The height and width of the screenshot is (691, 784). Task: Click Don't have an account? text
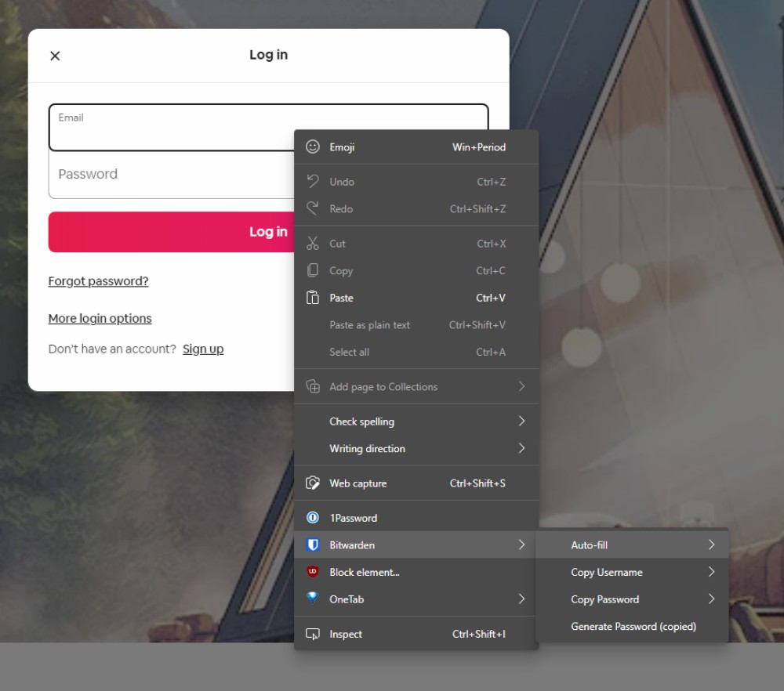[x=112, y=349]
